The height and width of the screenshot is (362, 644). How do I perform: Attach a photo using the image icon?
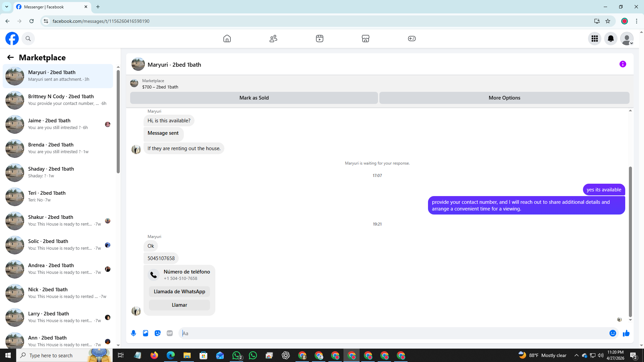click(x=146, y=333)
